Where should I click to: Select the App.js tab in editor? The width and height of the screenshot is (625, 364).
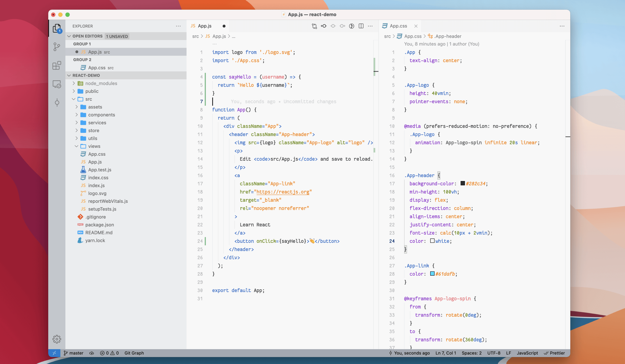tap(204, 26)
